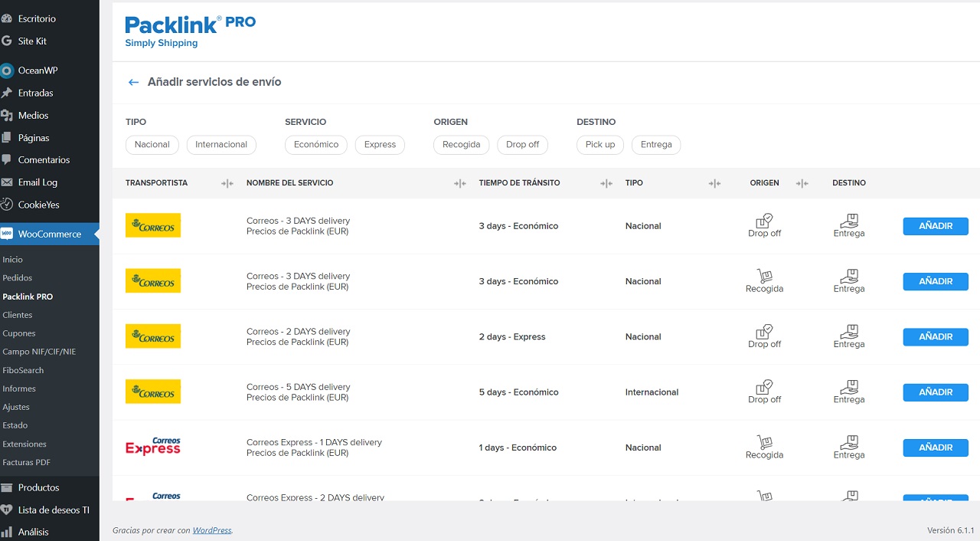Toggle the Drop off origin filter

click(x=522, y=145)
